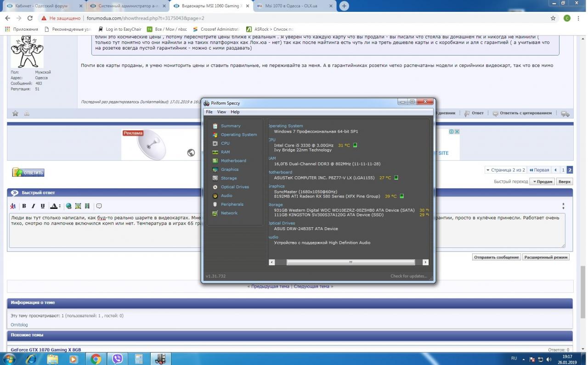The height and width of the screenshot is (365, 588).
Task: Click the Motherboard sidebar icon in Speccy
Action: (x=215, y=161)
